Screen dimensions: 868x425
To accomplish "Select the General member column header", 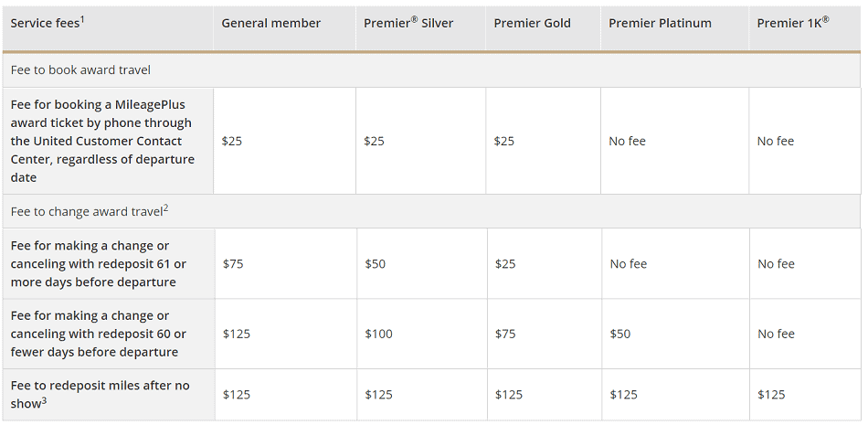I will point(270,23).
